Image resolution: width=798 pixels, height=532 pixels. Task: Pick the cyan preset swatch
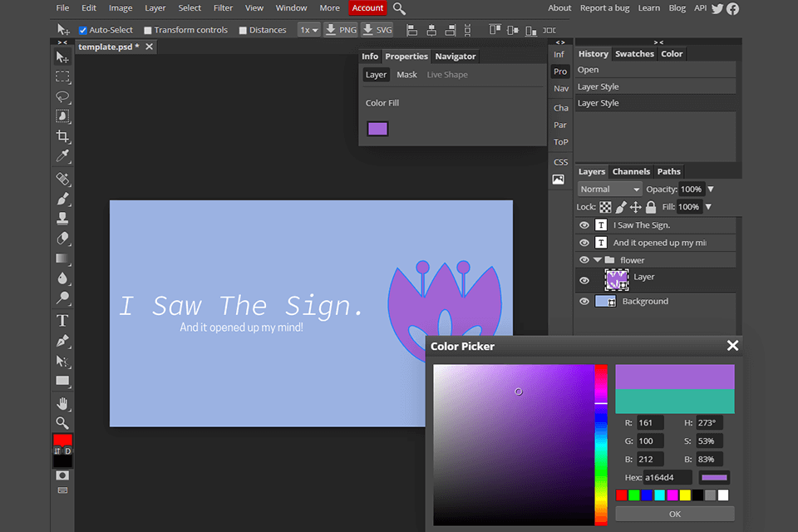pyautogui.click(x=659, y=495)
